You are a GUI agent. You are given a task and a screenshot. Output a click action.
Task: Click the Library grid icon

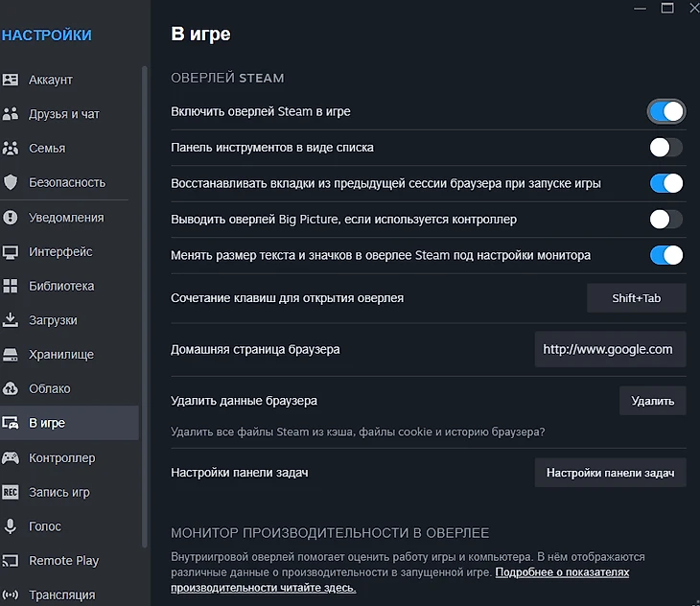12,286
